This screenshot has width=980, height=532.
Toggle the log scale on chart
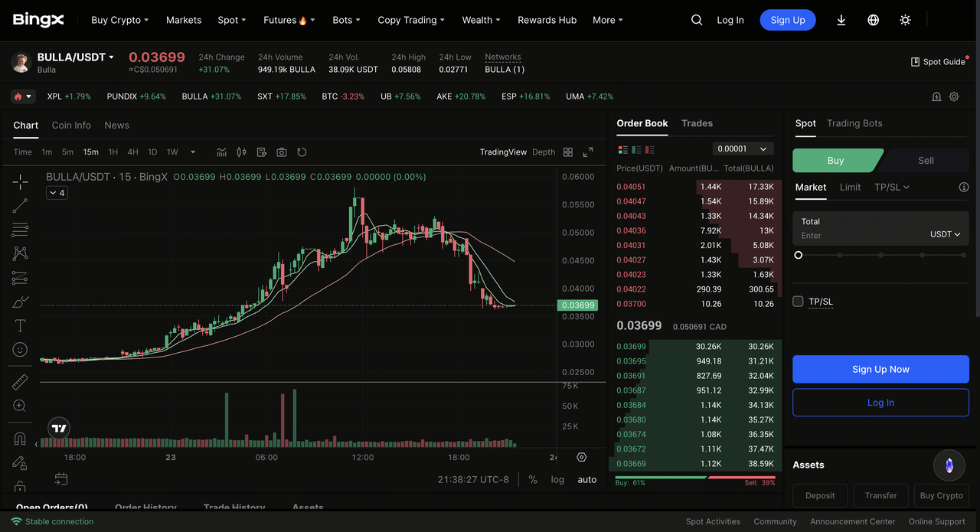point(557,480)
